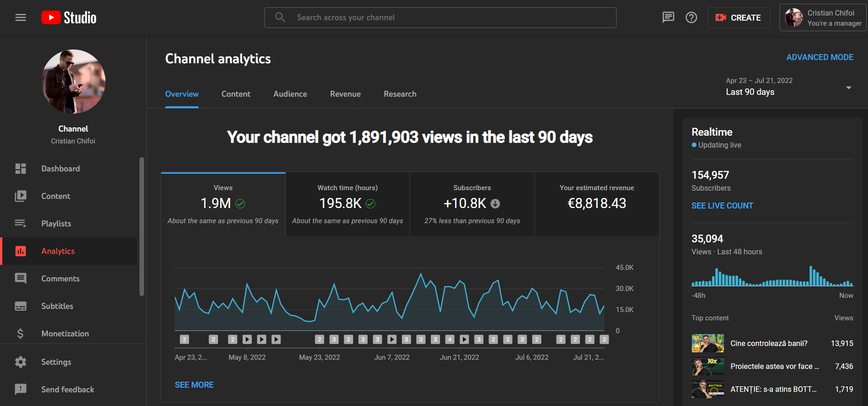The width and height of the screenshot is (868, 406).
Task: Click SEE MORE below the views chart
Action: pos(194,385)
